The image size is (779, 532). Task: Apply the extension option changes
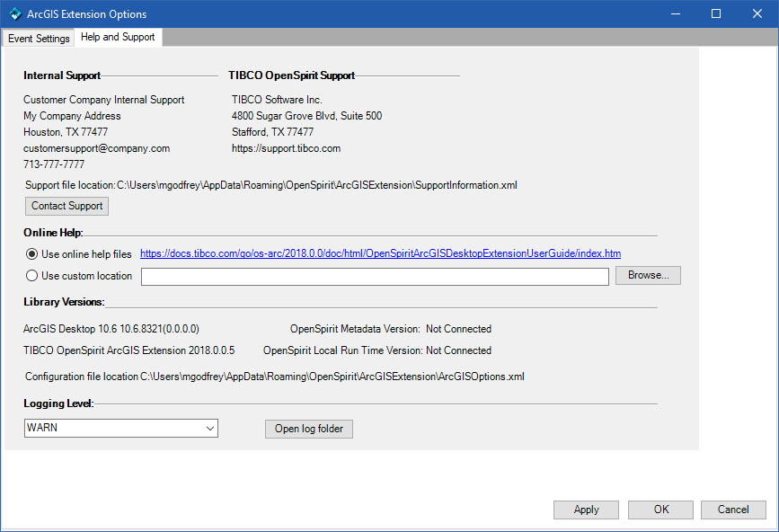click(x=586, y=510)
